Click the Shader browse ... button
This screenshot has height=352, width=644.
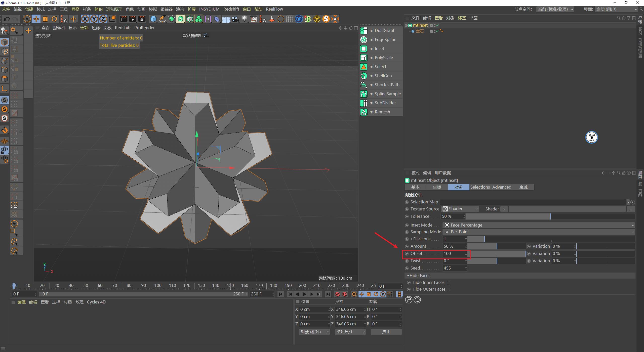[631, 209]
